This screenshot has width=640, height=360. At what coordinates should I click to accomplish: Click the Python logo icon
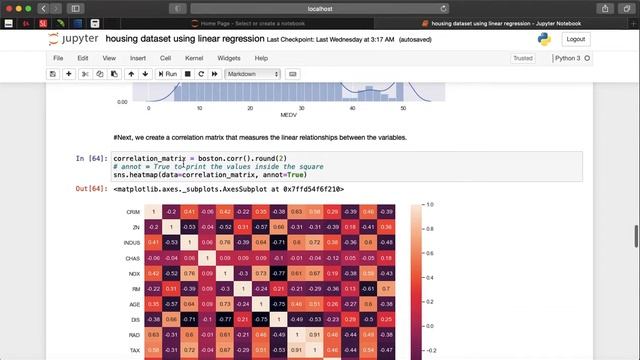544,39
